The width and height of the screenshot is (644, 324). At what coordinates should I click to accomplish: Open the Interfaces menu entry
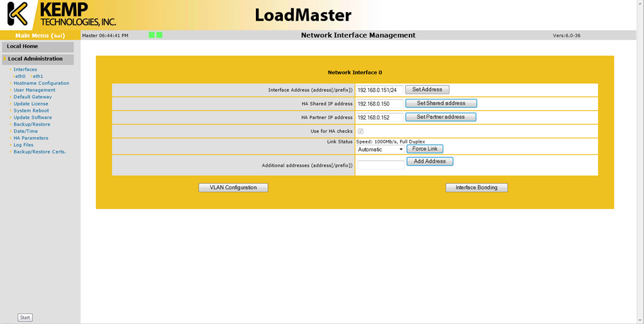pyautogui.click(x=25, y=69)
